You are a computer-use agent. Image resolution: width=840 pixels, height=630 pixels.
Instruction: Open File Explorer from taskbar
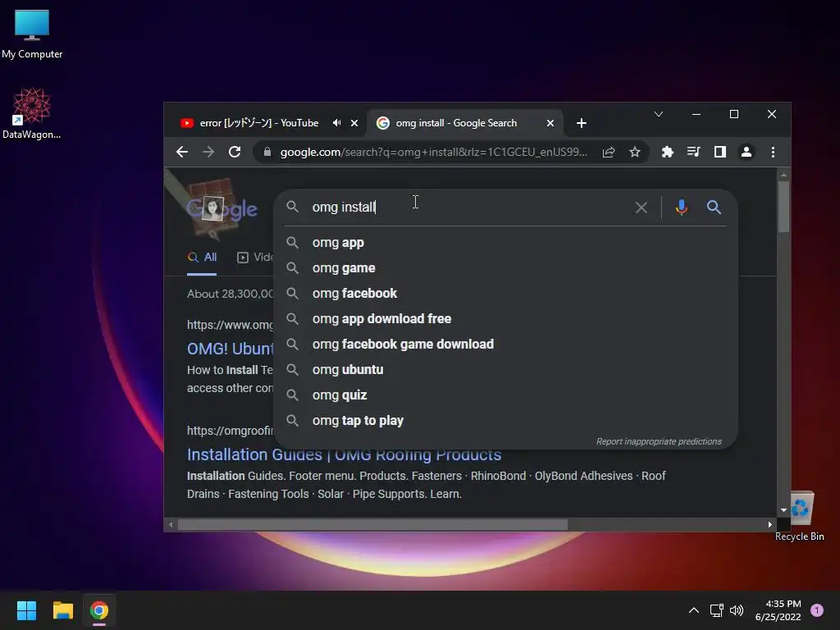click(x=62, y=610)
